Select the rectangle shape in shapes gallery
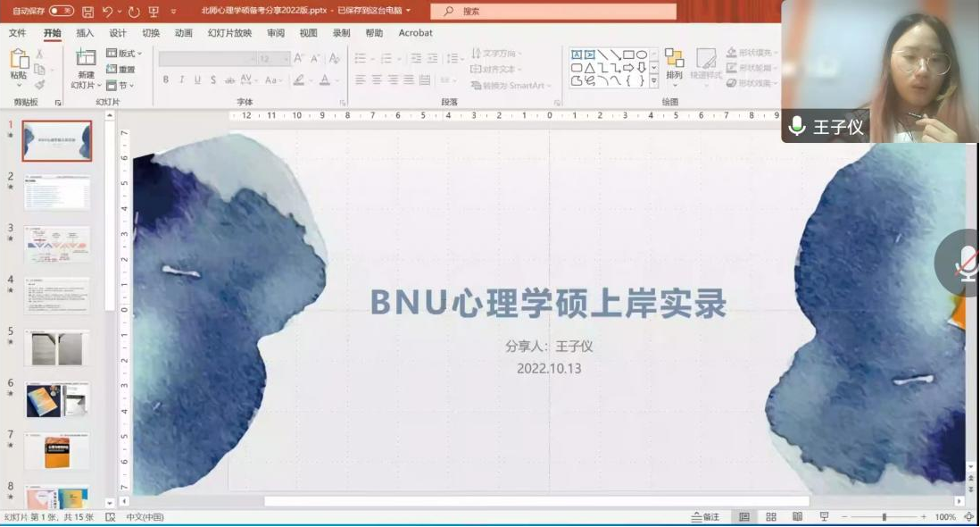 click(x=628, y=54)
